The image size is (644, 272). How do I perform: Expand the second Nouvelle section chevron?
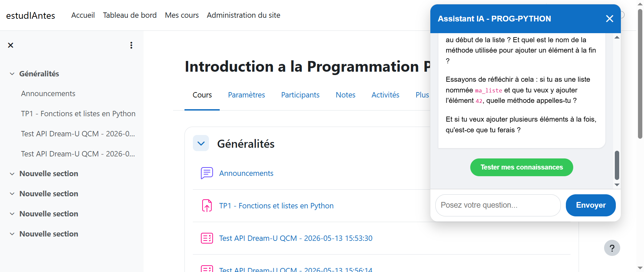point(12,194)
